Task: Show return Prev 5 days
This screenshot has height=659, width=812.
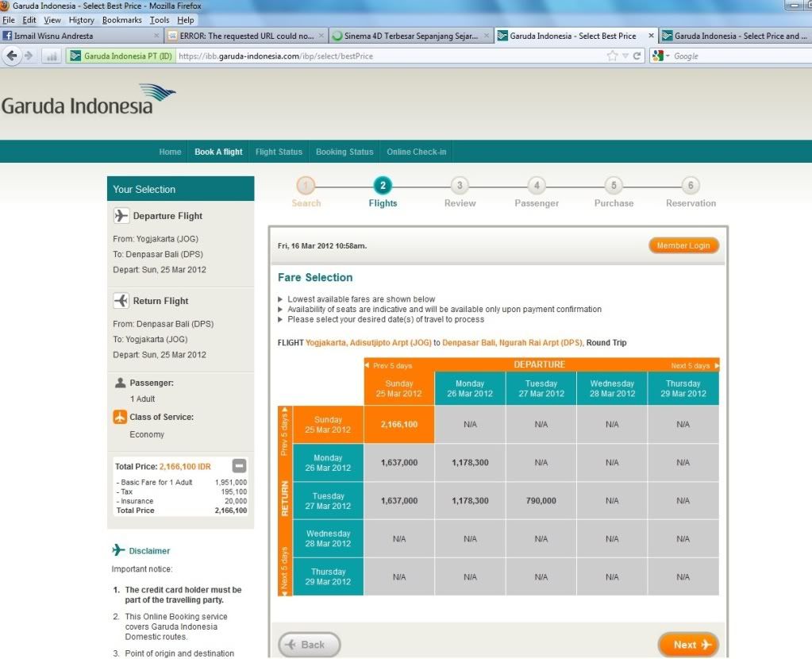Action: pyautogui.click(x=284, y=431)
